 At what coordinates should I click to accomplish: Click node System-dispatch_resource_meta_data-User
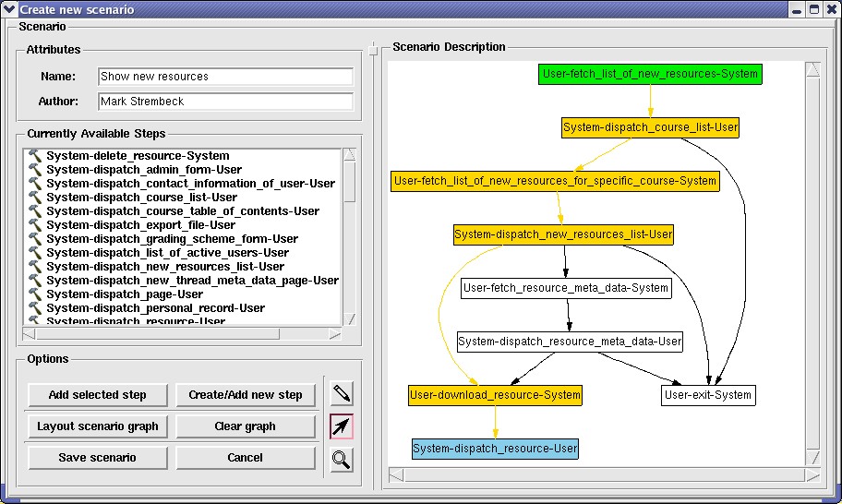tap(570, 342)
